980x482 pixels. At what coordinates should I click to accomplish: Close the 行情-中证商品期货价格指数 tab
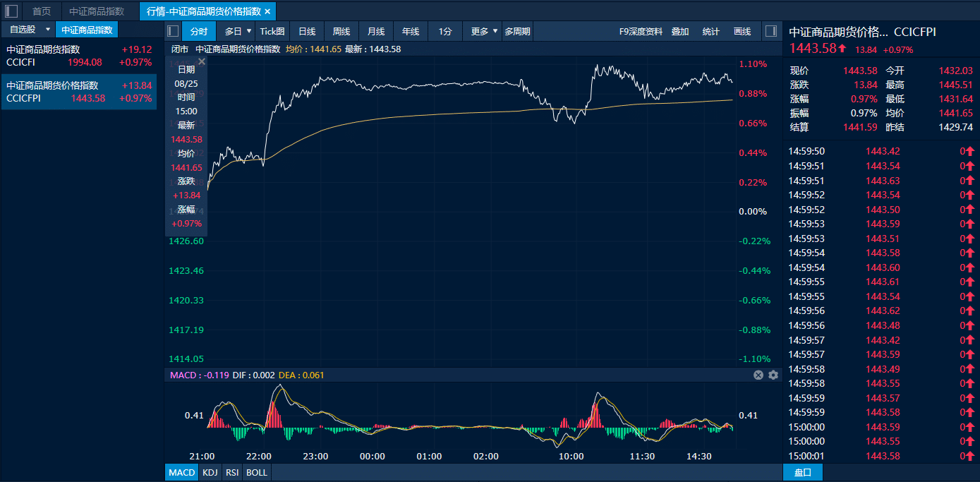[x=267, y=11]
